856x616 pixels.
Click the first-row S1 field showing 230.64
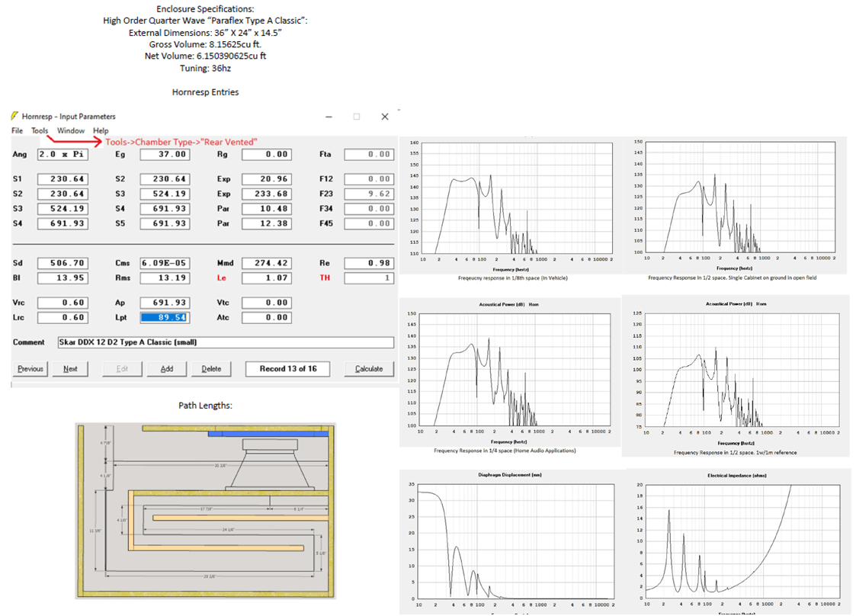pyautogui.click(x=63, y=179)
